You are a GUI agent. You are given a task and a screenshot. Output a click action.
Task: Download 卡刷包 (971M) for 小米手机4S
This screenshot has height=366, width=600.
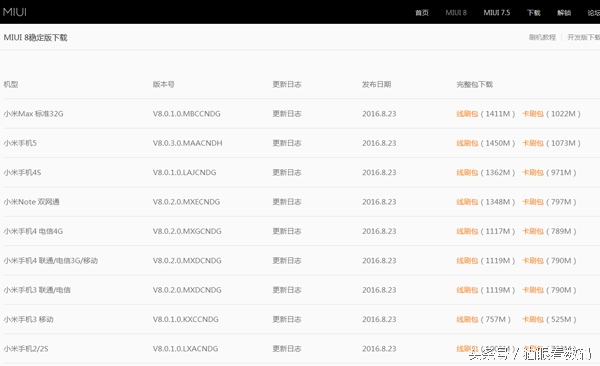tap(533, 173)
